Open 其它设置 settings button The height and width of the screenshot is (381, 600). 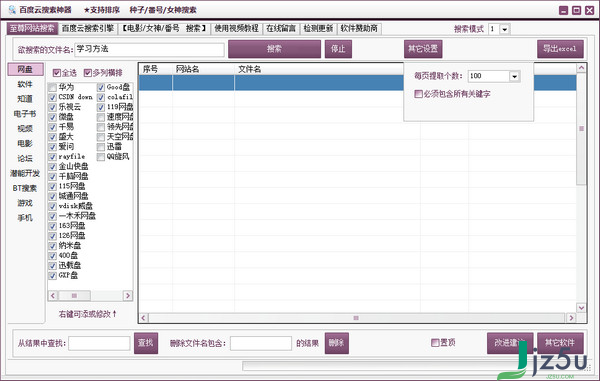(x=423, y=49)
